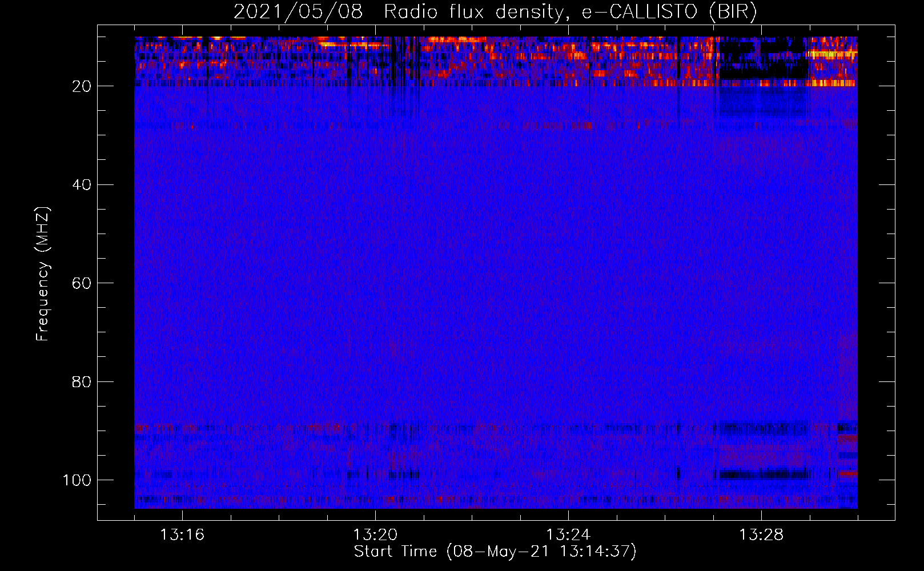Click the plot title 'Radio flux density, e-CALLISTO (BIR)'
The width and height of the screenshot is (924, 571).
[x=570, y=12]
